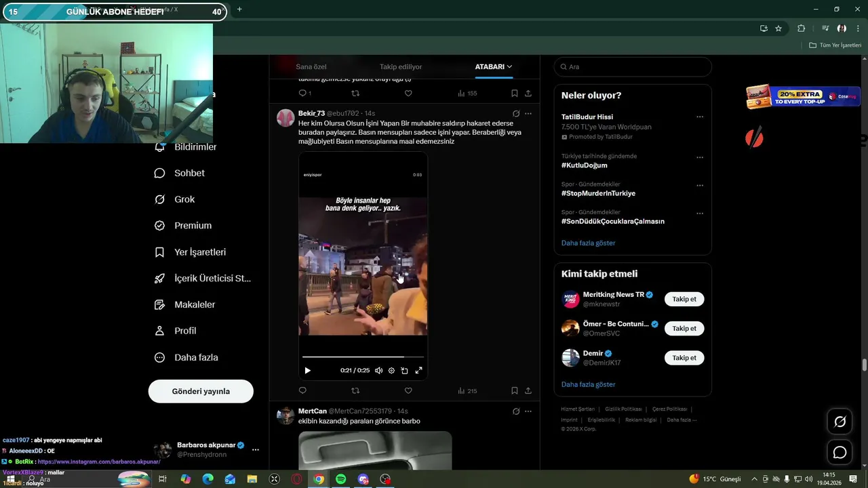The image size is (868, 488).
Task: Open options for #KutluDoğum trend
Action: click(700, 157)
